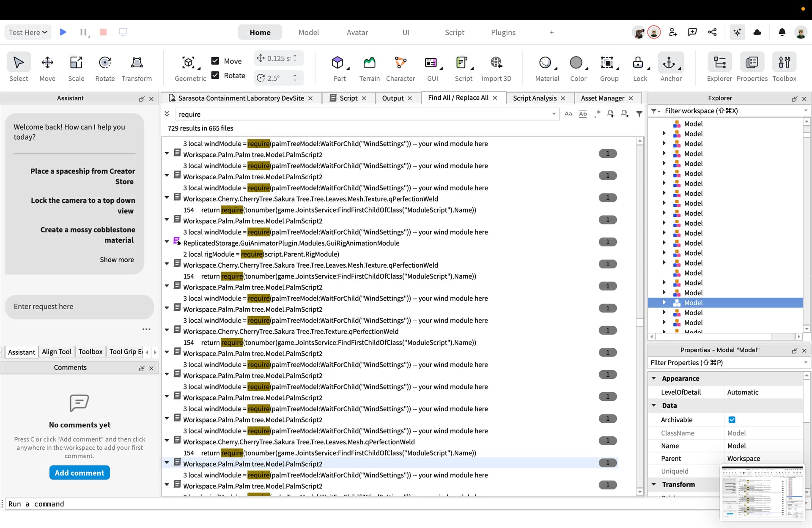Insert a Character into the game
Image resolution: width=812 pixels, height=528 pixels.
[401, 68]
